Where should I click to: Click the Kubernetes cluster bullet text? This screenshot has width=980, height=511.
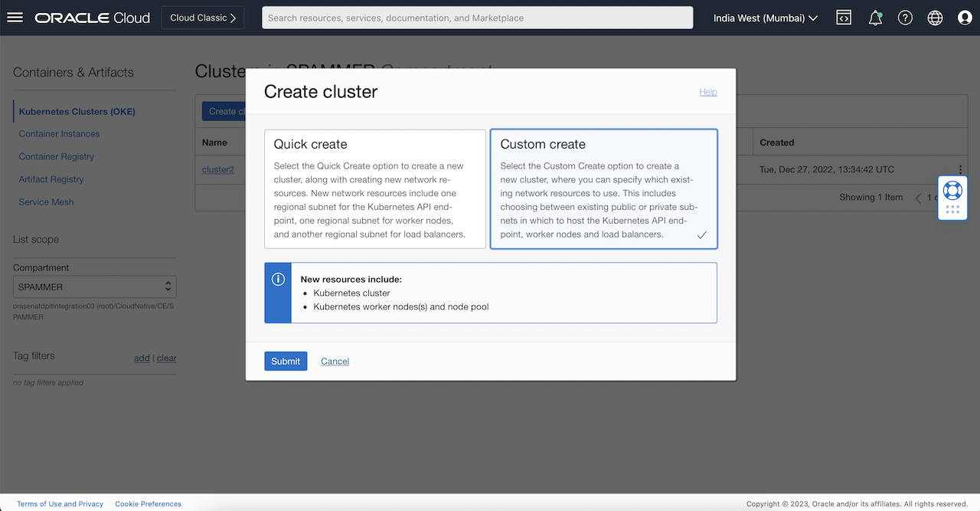point(351,293)
